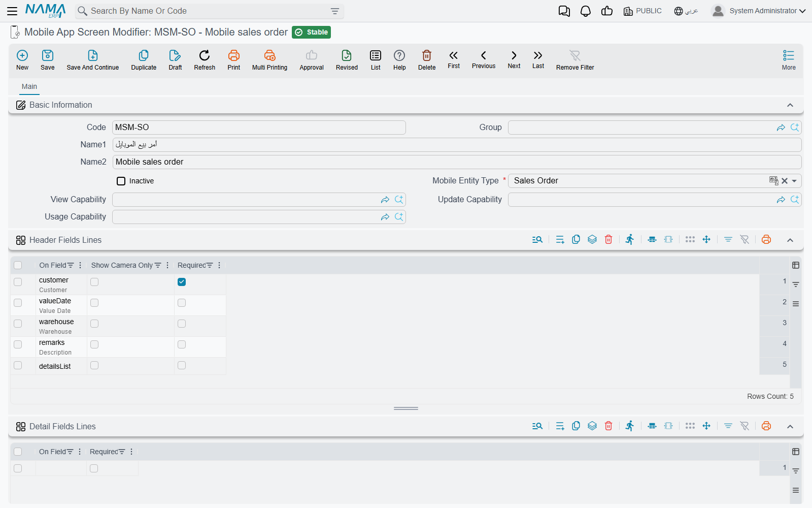Uncheck Required for customer row

coord(182,282)
